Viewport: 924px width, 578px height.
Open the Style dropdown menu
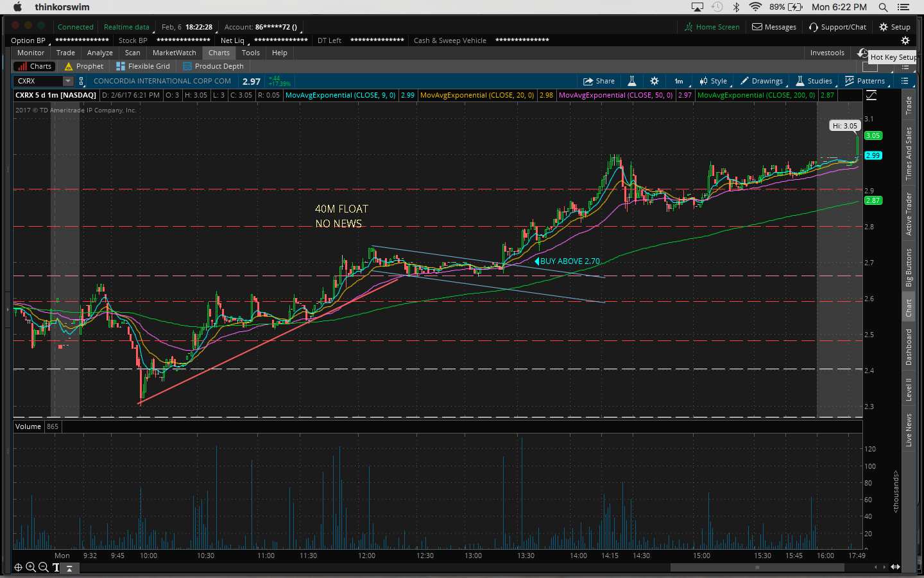(x=713, y=81)
